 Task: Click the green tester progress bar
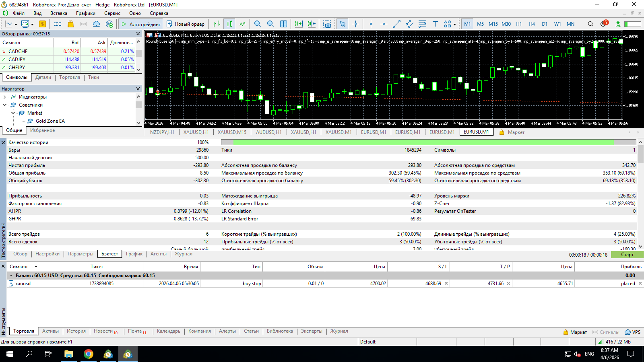click(423, 142)
